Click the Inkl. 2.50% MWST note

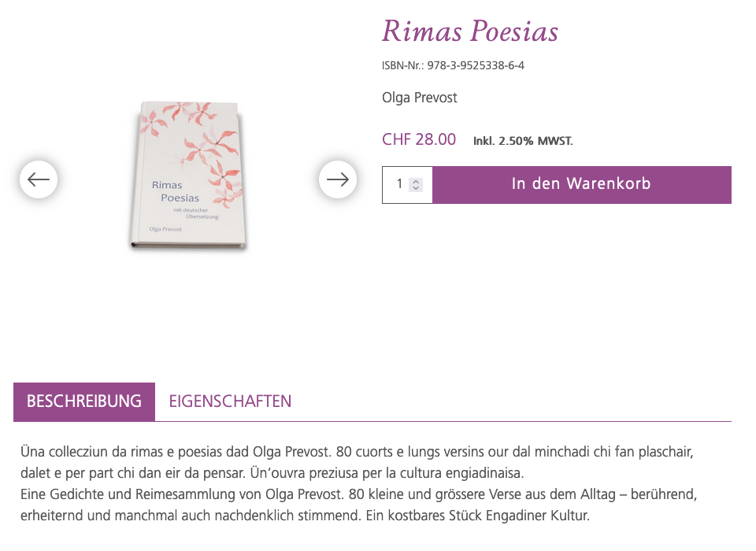tap(523, 142)
